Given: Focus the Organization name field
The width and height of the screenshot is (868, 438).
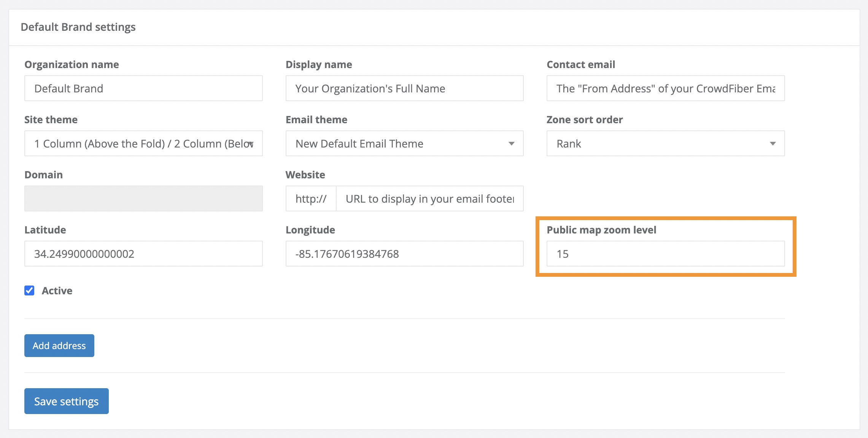Looking at the screenshot, I should pos(143,88).
